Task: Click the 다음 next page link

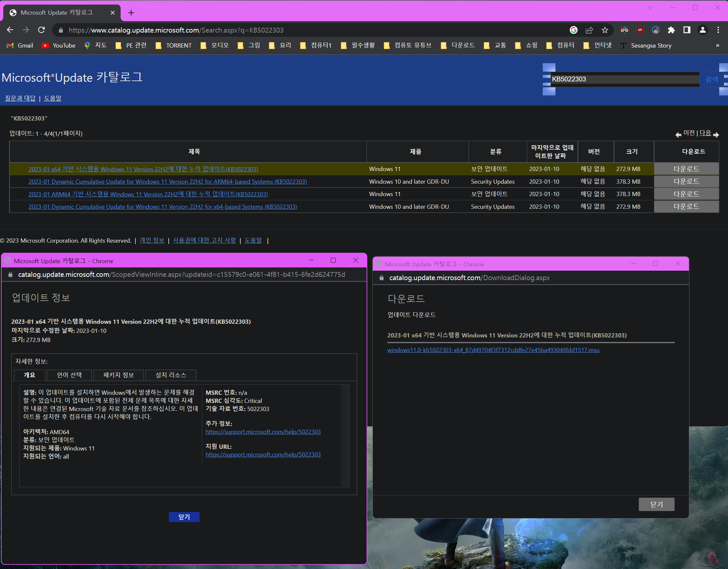Action: point(705,133)
